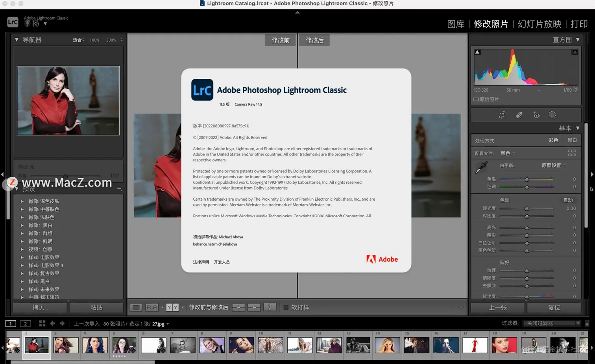Select the spot healing bandage tool

coord(519,115)
